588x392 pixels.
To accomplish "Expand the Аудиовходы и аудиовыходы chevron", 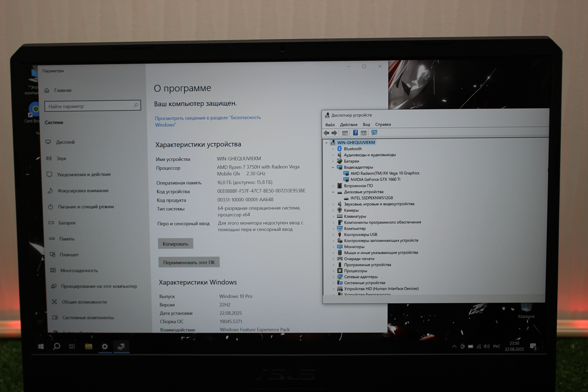I will pyautogui.click(x=333, y=155).
